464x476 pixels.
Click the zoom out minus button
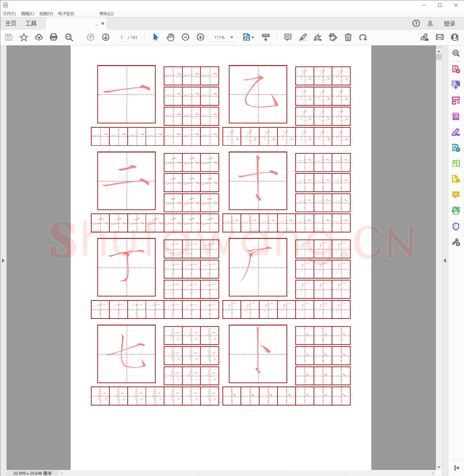pyautogui.click(x=185, y=37)
